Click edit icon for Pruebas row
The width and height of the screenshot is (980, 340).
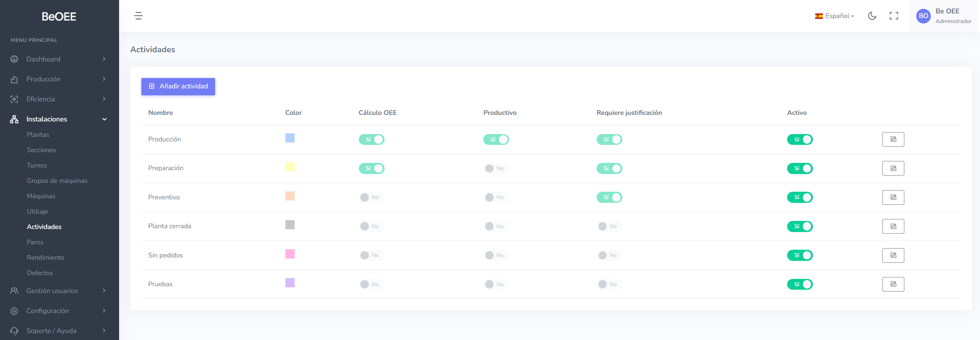[x=893, y=284]
